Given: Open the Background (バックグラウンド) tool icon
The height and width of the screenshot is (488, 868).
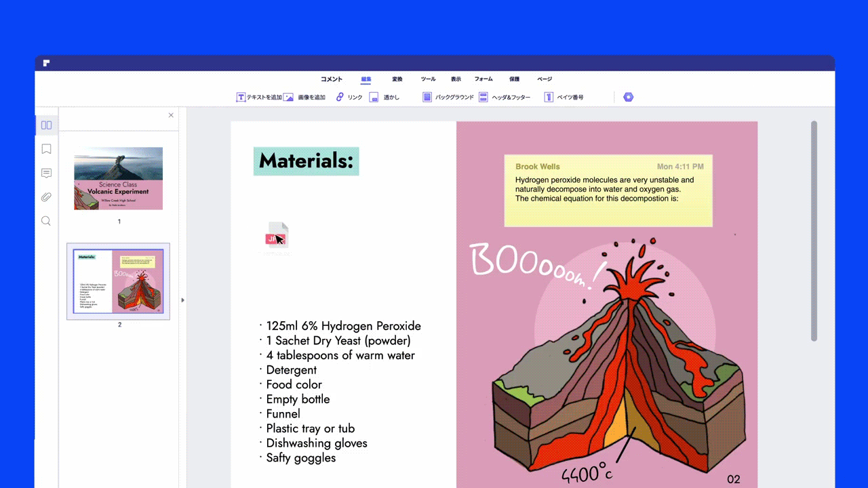Looking at the screenshot, I should tap(427, 98).
